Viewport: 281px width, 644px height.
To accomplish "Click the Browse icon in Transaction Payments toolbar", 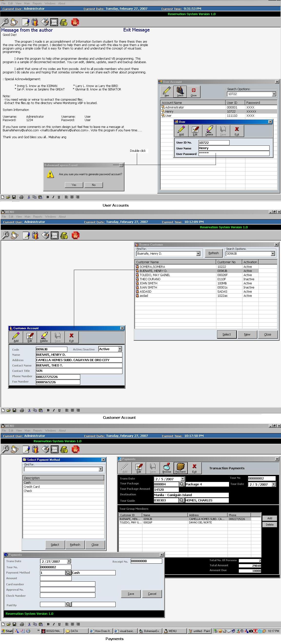I will click(x=167, y=468).
